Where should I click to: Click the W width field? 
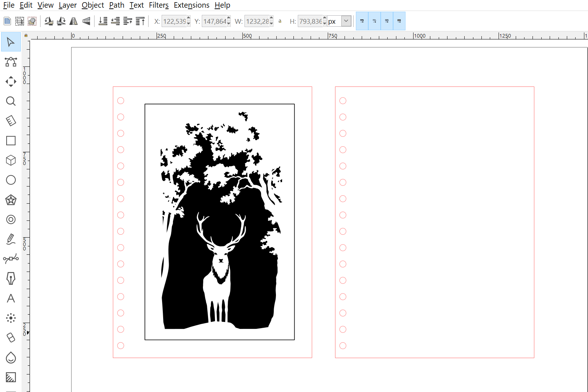[x=257, y=21]
